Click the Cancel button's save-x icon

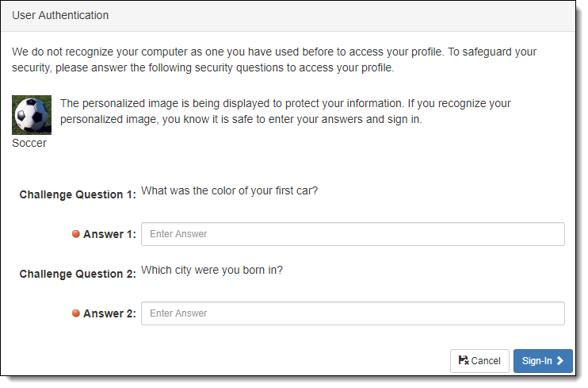click(x=464, y=360)
